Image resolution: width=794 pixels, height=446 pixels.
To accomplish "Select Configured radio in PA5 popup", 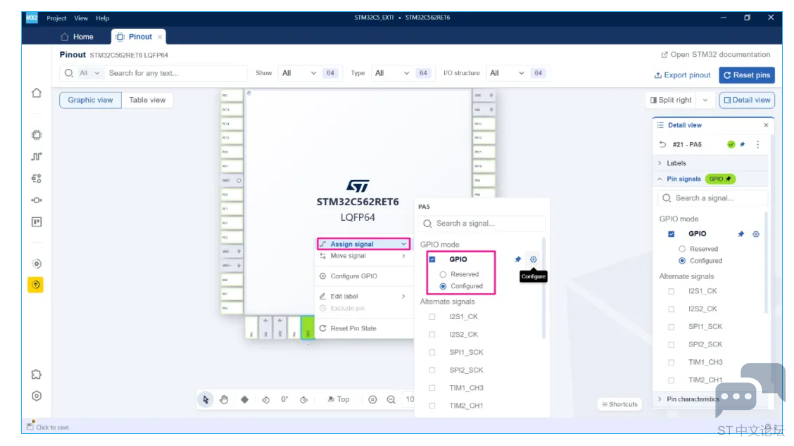I will click(443, 286).
